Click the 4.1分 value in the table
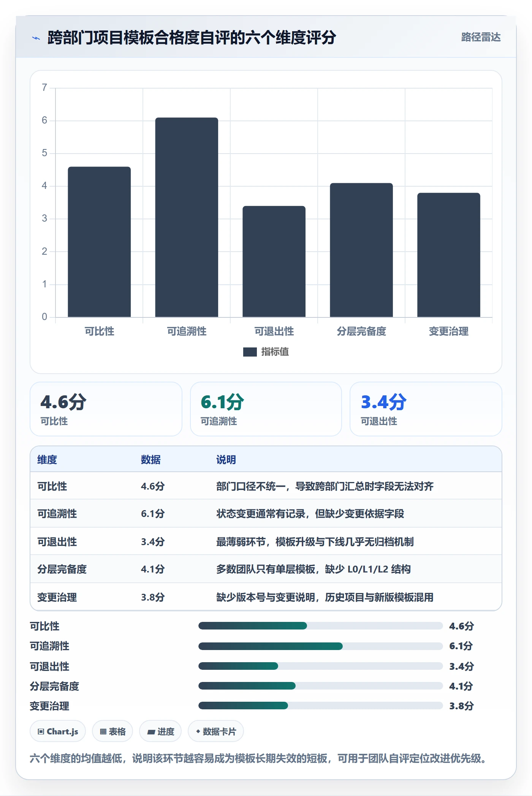The image size is (532, 796). click(153, 569)
